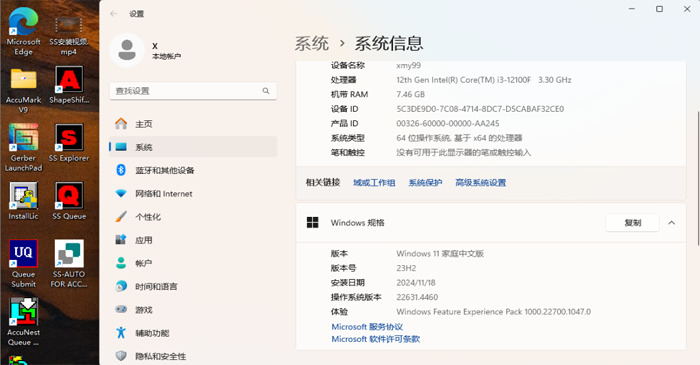This screenshot has height=365, width=700.
Task: Launch the SS Explorer shortcut
Action: (x=69, y=143)
